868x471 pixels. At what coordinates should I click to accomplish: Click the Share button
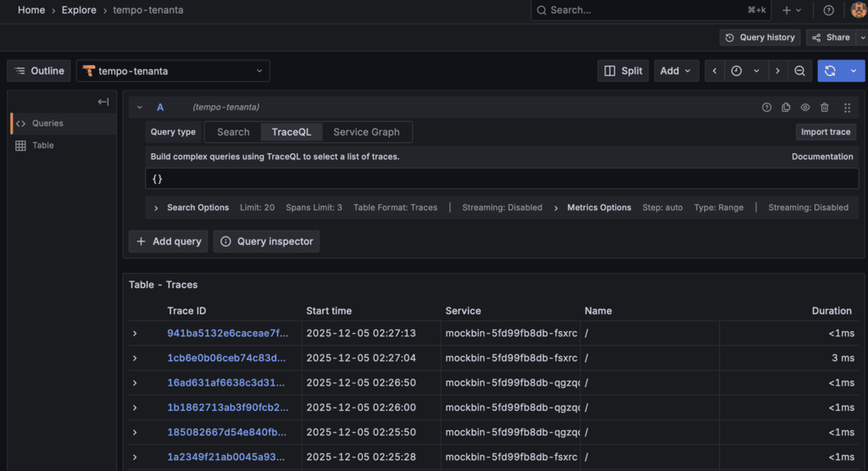pyautogui.click(x=832, y=37)
